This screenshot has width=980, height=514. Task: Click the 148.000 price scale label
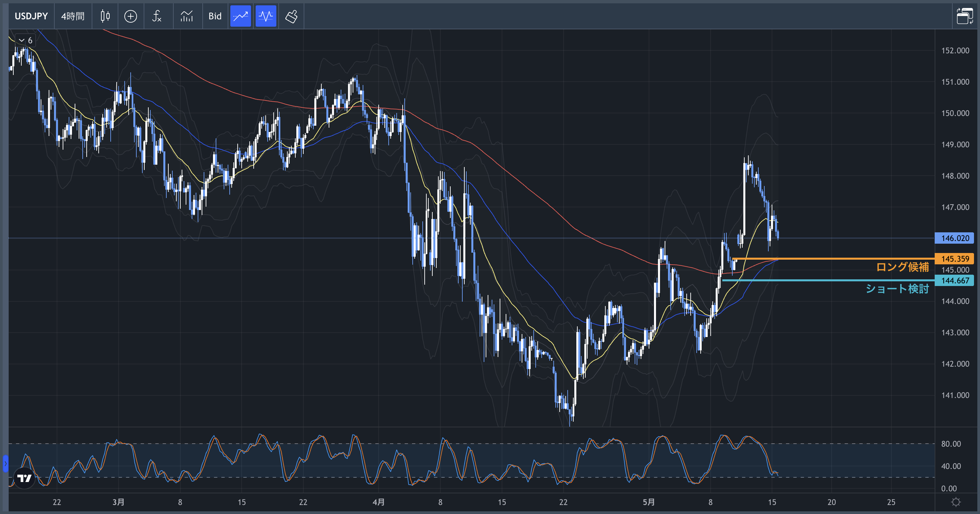(955, 176)
